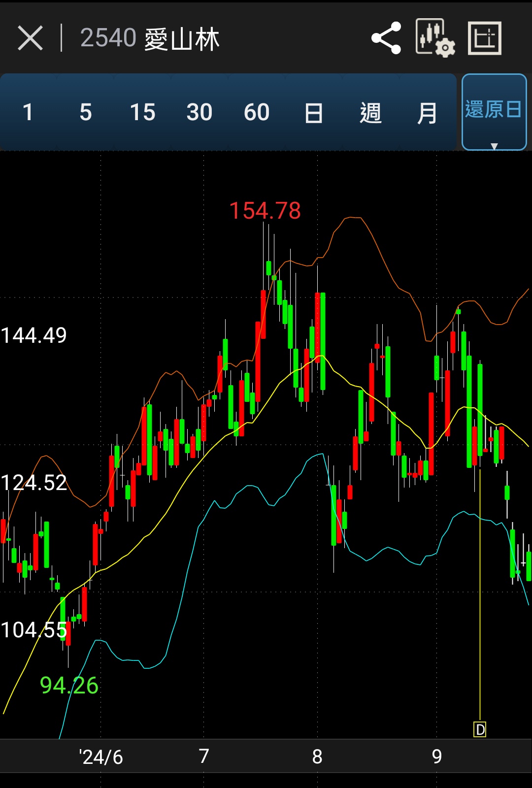The image size is (532, 788).
Task: Tap the 104.55 price axis label
Action: coord(33,630)
